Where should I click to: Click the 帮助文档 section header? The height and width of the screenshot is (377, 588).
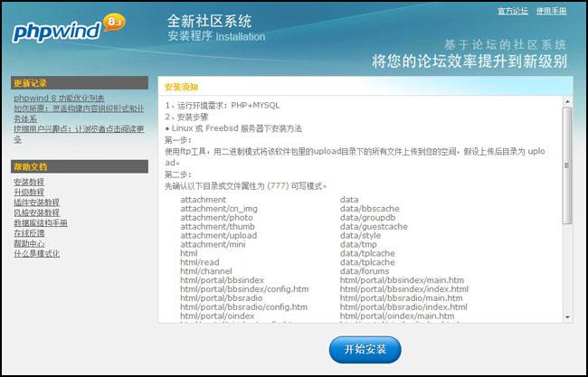point(80,166)
